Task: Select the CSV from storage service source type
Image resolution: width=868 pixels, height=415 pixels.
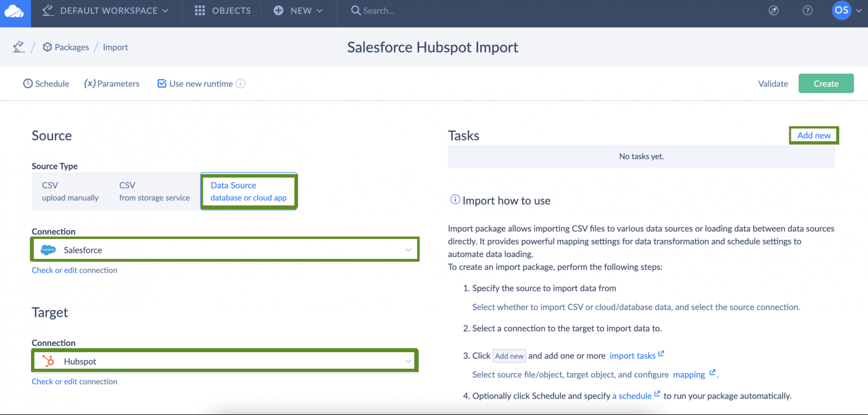Action: click(x=154, y=191)
